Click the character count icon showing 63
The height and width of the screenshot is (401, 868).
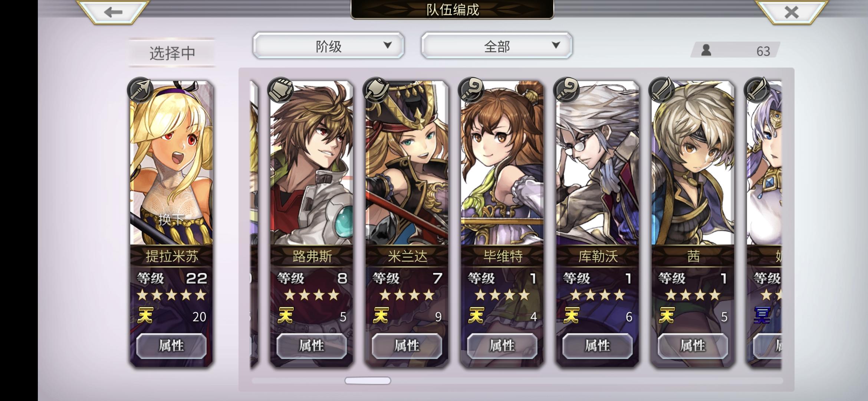706,50
